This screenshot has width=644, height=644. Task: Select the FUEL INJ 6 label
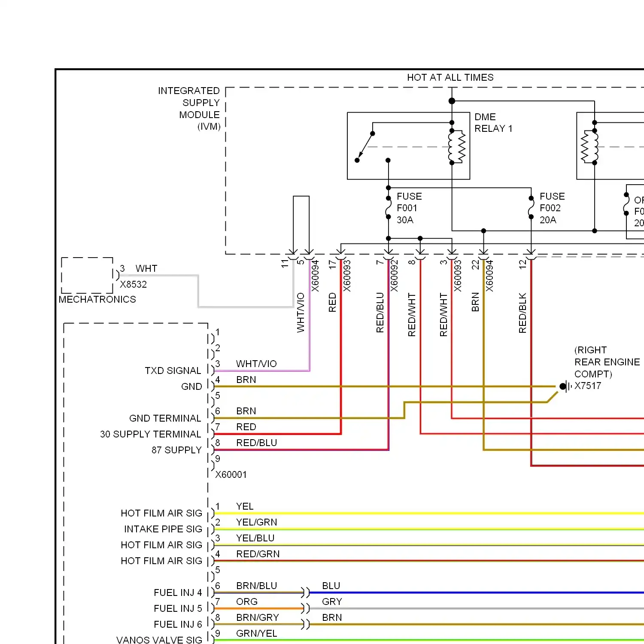(x=178, y=624)
